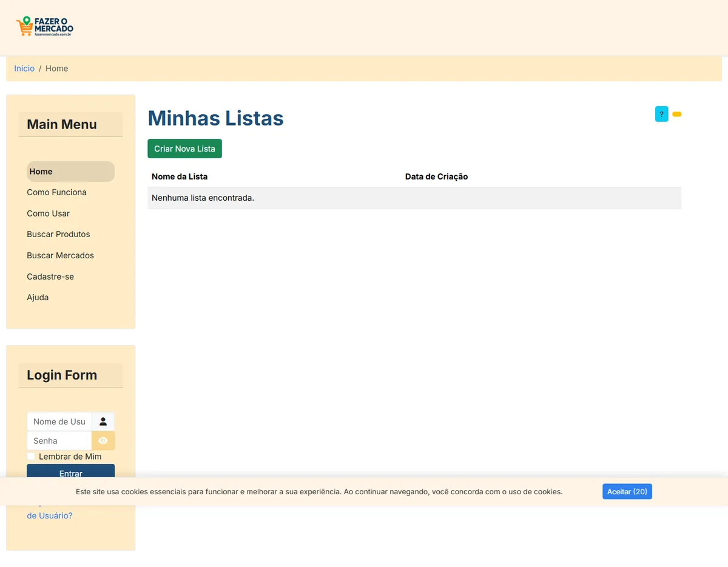Click the Fazer o Mercado logo
Screen dimensions: 728x567
pyautogui.click(x=45, y=27)
